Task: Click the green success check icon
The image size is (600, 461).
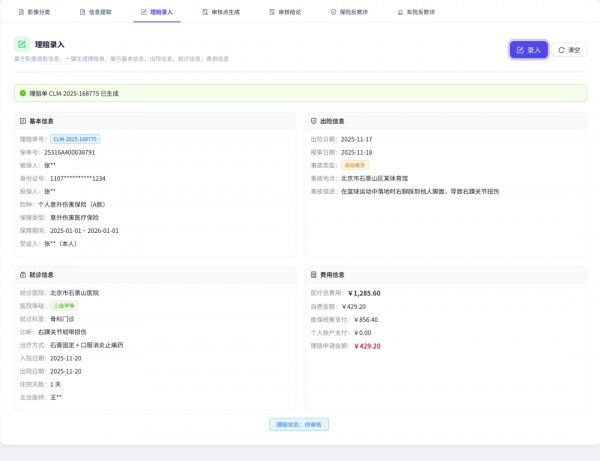Action: [x=23, y=93]
